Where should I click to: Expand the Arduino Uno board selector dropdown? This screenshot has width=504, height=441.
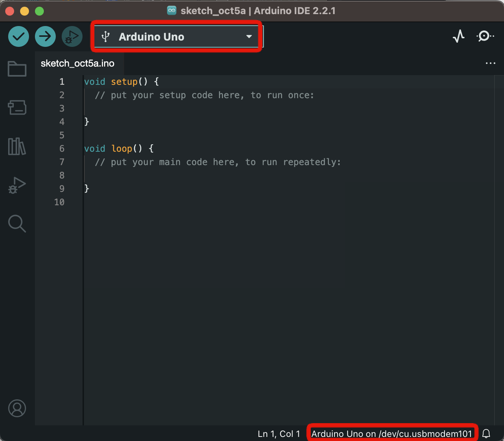click(x=249, y=36)
